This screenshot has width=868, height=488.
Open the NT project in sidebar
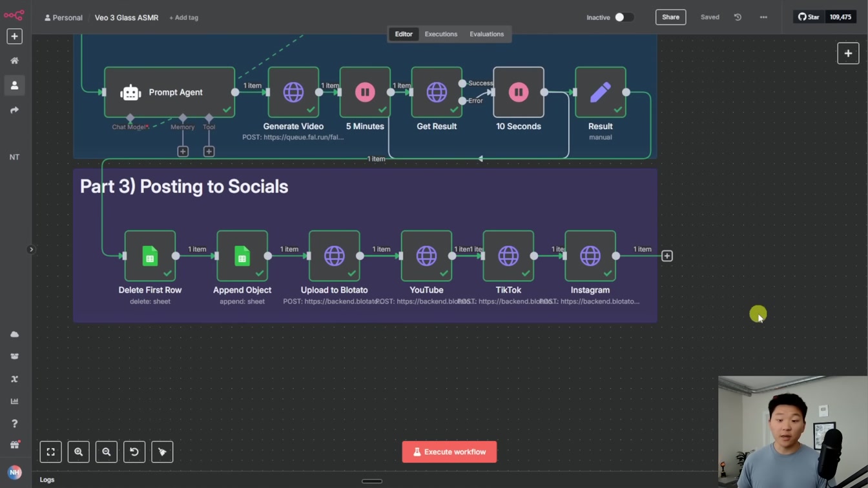(14, 157)
